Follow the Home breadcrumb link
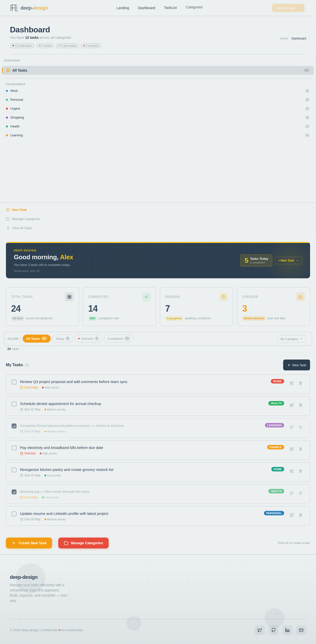Viewport: 316px width, 644px height. (x=283, y=39)
